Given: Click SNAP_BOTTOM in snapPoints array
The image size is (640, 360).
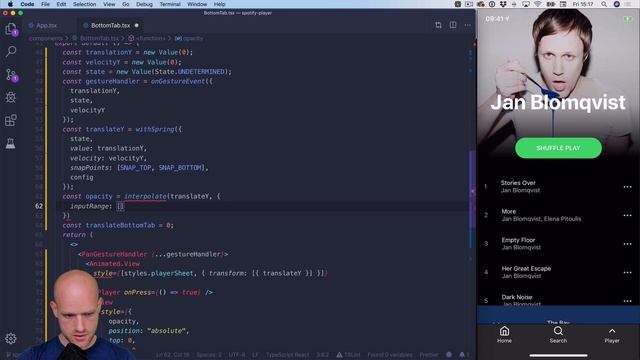Looking at the screenshot, I should [x=180, y=167].
